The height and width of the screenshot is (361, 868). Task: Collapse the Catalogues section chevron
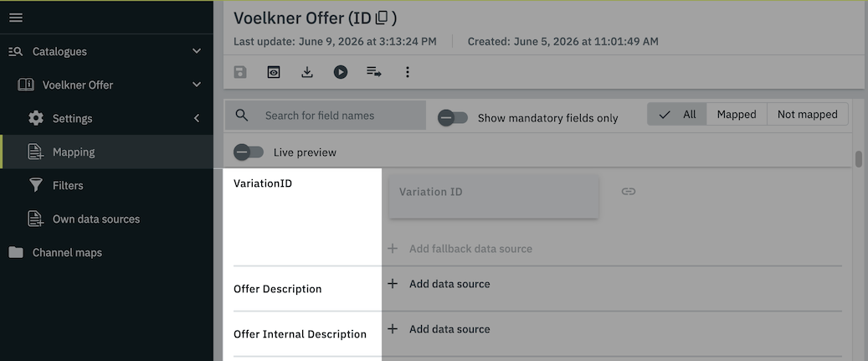(x=197, y=51)
